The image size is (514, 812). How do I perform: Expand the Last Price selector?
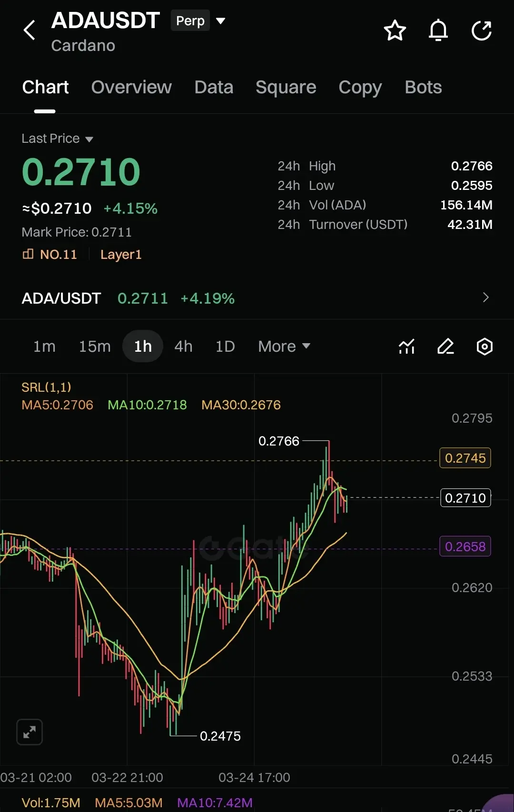(x=58, y=139)
